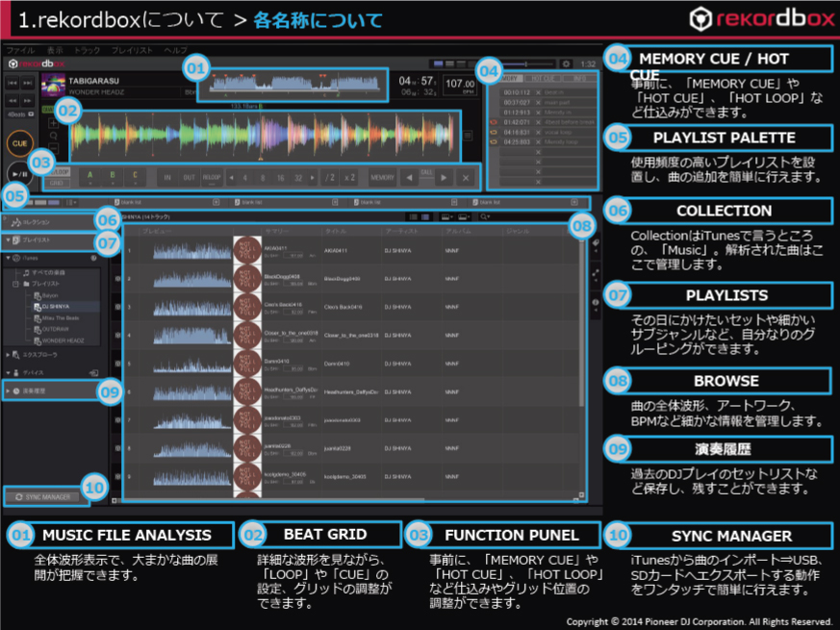Zoom in waveform with plus icon
Screen dimensions: 840x630
pos(54,124)
